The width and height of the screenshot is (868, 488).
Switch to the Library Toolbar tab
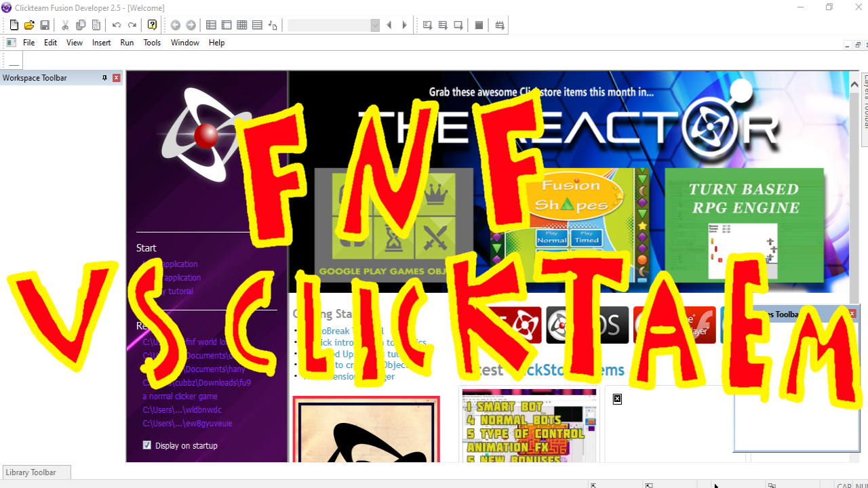coord(37,472)
